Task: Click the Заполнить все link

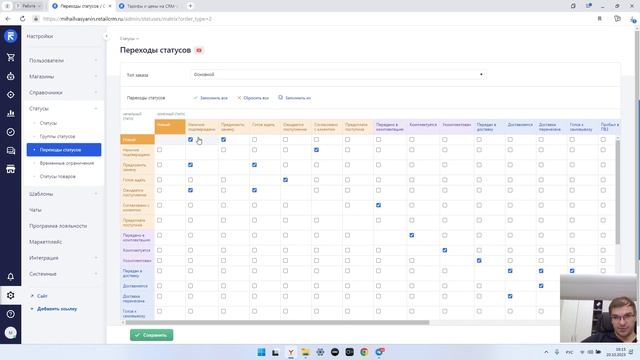Action: [x=210, y=98]
